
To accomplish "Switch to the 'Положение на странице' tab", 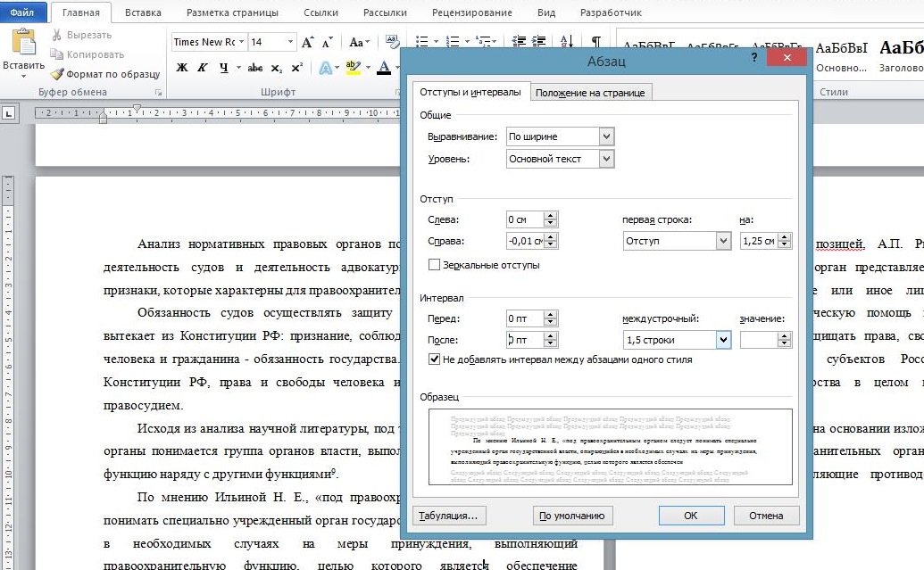I will pos(590,93).
